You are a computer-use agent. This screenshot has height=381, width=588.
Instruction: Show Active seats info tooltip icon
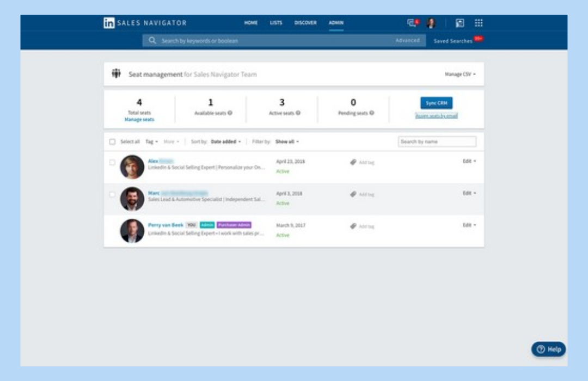[x=298, y=113]
